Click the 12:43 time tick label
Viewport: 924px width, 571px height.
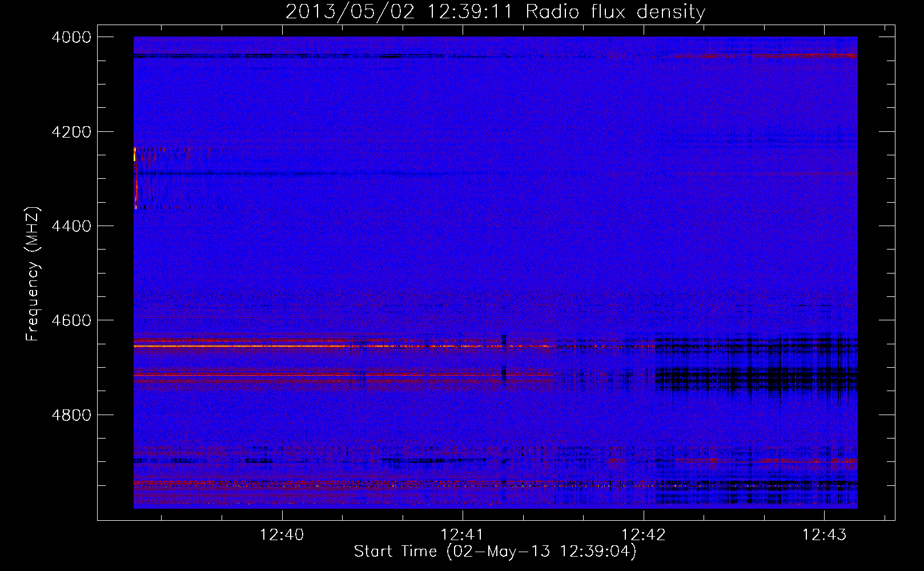pyautogui.click(x=824, y=535)
